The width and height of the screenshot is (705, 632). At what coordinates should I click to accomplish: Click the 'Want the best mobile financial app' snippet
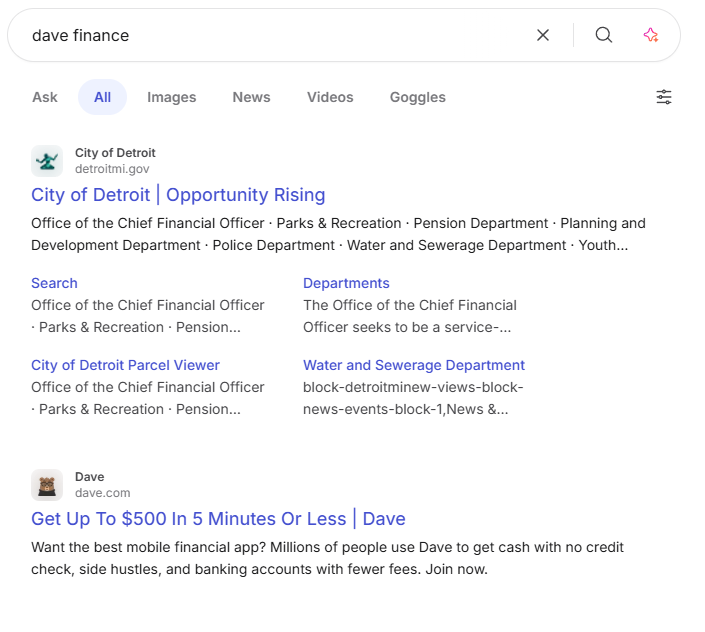(x=327, y=558)
